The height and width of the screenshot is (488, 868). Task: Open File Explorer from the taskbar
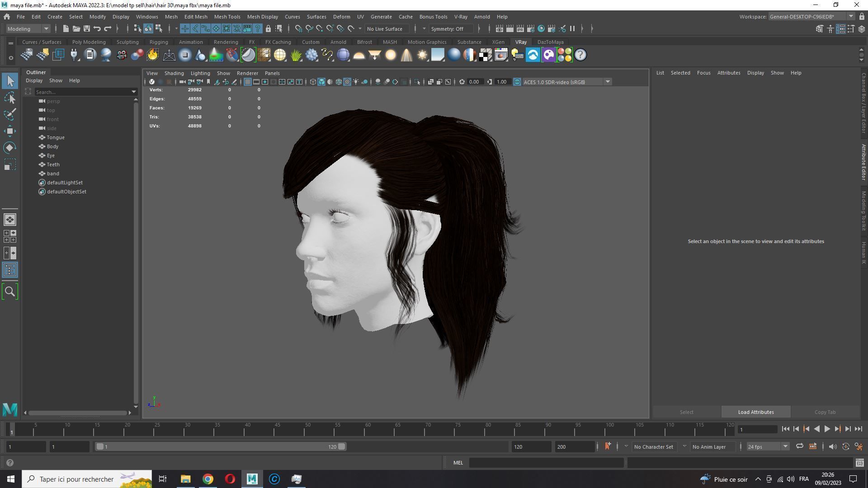click(185, 479)
